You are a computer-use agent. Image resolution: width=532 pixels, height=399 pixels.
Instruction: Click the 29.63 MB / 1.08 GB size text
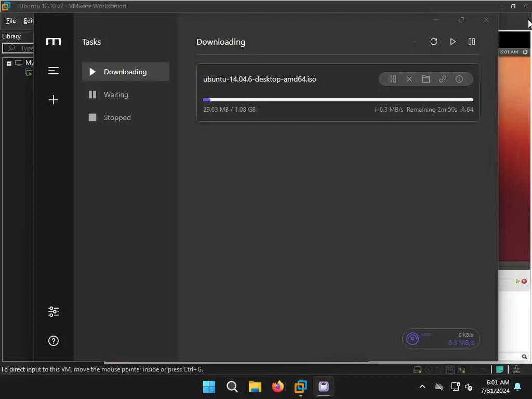[229, 109]
